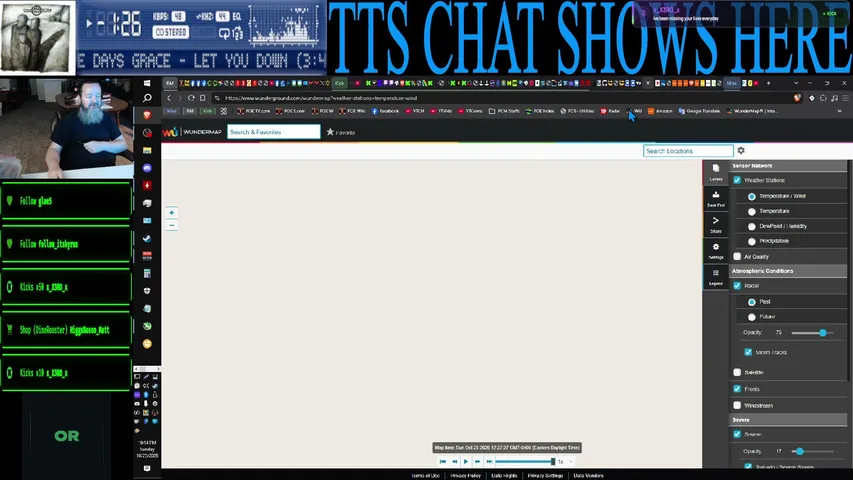Open the Facebook bookmark
This screenshot has width=853, height=480.
pyautogui.click(x=385, y=111)
